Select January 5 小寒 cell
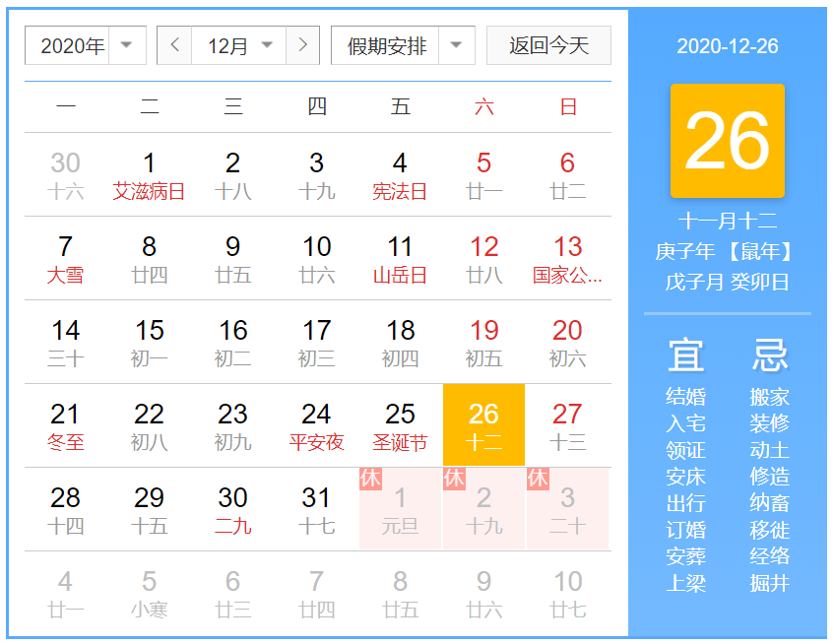Image resolution: width=834 pixels, height=644 pixels. pos(149,594)
